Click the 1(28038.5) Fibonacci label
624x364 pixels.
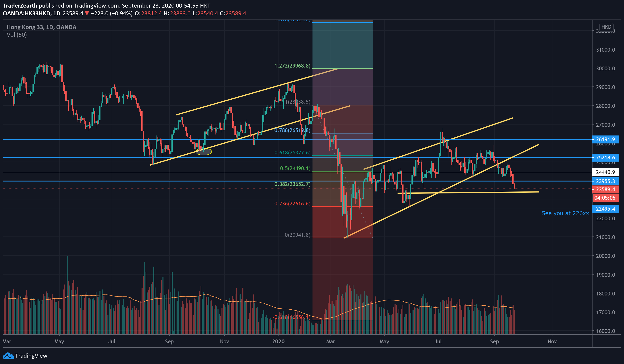pos(297,102)
